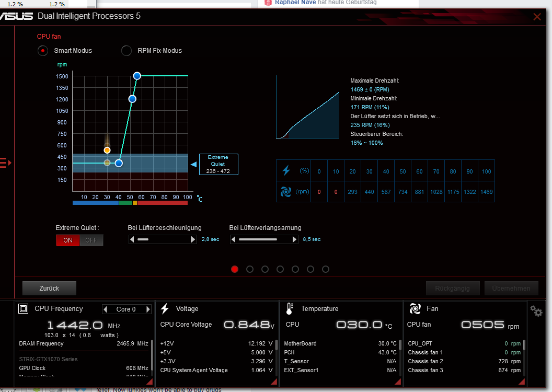This screenshot has width=552, height=392.
Task: Click the 1469 rpm table cell
Action: point(487,192)
